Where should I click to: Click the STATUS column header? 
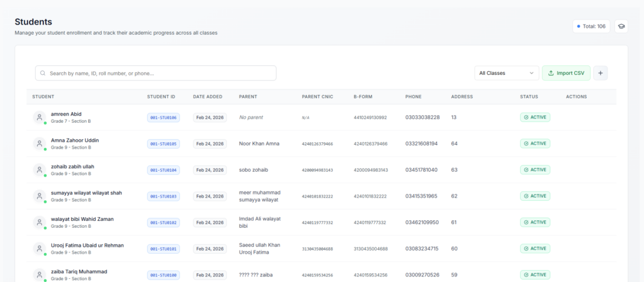529,97
